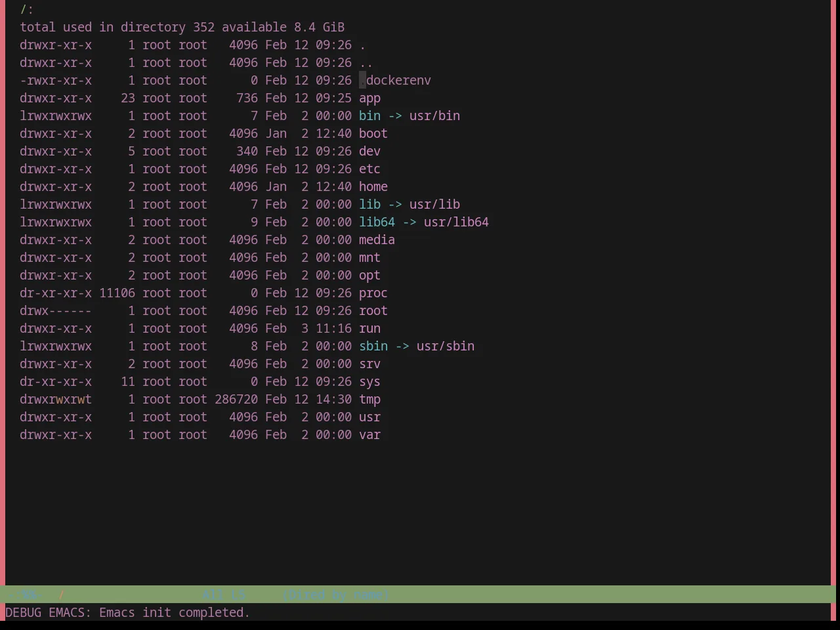Click the 'All' position indicator in mode line
Image resolution: width=840 pixels, height=630 pixels.
point(213,595)
